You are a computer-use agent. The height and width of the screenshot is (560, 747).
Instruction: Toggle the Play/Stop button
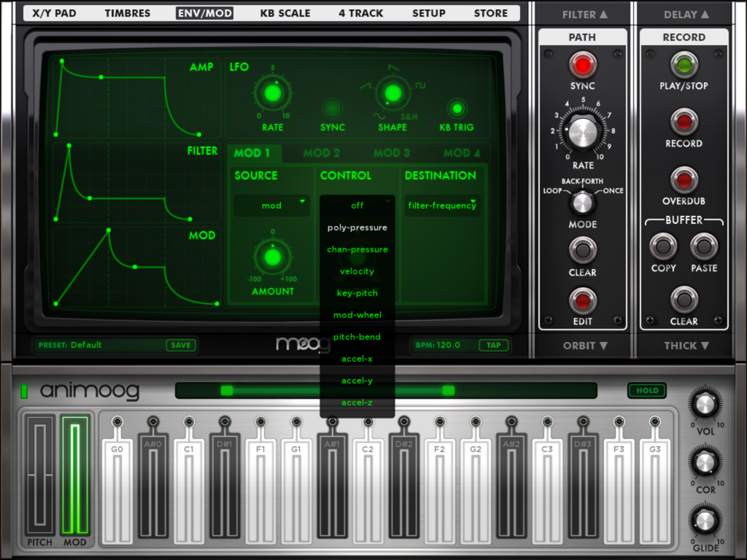(x=684, y=65)
